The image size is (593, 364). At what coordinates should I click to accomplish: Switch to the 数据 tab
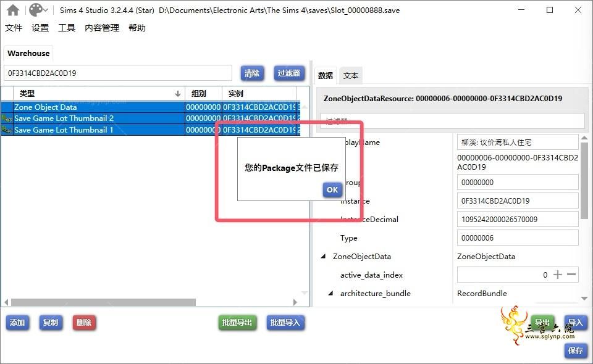[326, 75]
